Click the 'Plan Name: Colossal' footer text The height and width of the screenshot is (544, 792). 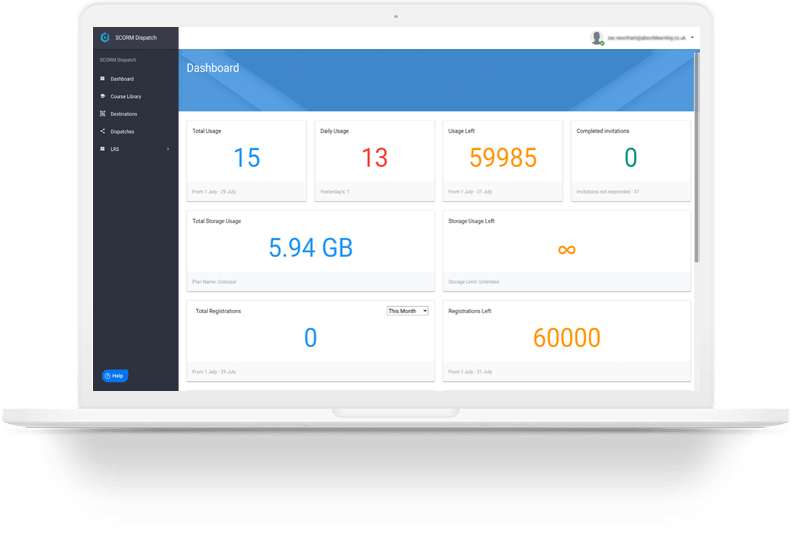[214, 282]
